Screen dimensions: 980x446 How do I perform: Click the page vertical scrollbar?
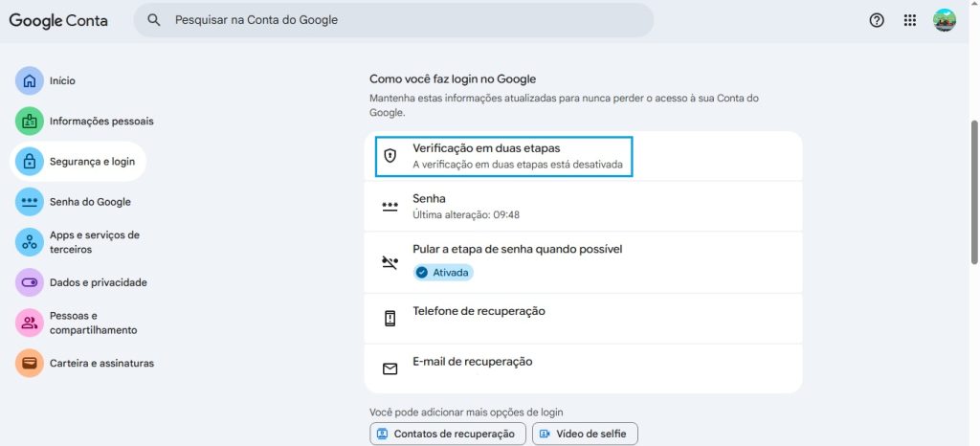974,191
